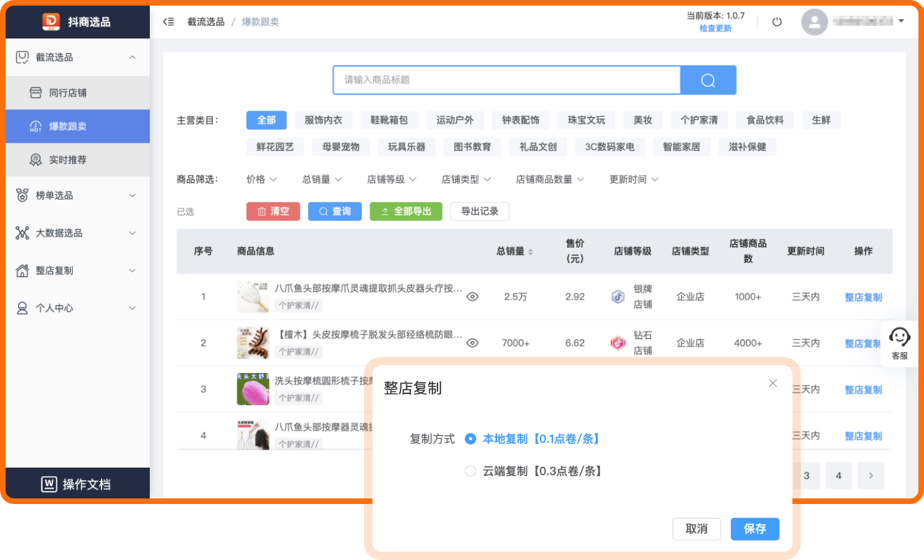Open the 价格 filter dropdown
924x560 pixels.
point(262,179)
